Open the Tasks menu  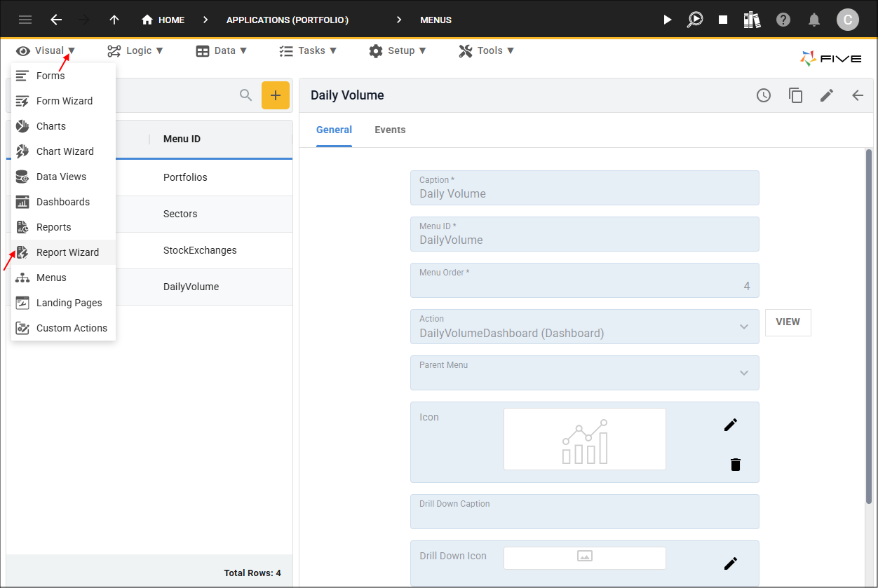(308, 50)
